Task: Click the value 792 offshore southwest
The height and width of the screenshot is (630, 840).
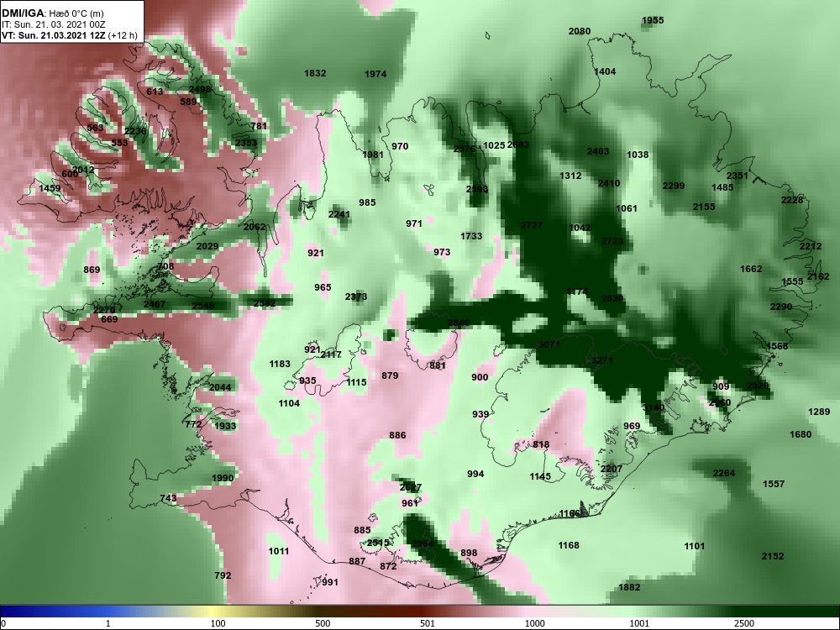Action: click(223, 575)
